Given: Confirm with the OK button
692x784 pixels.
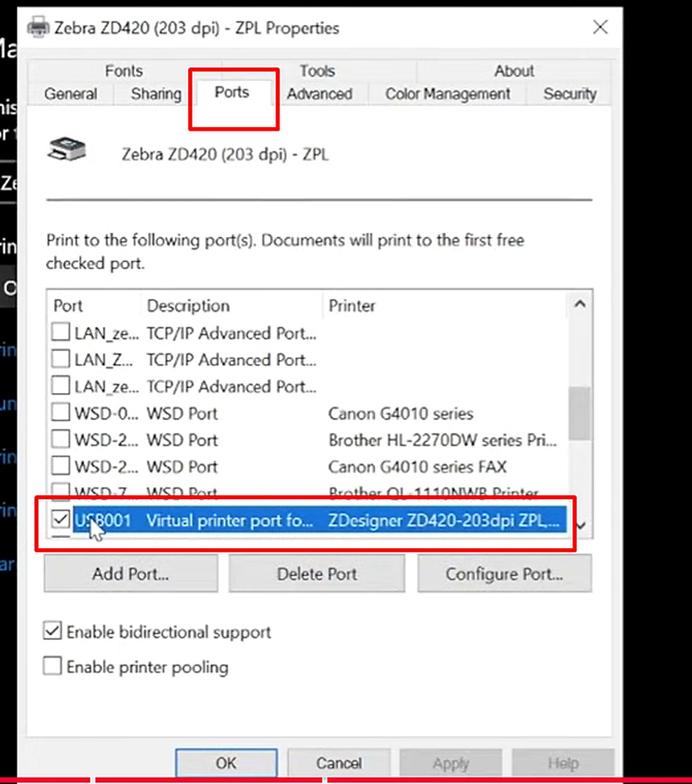Looking at the screenshot, I should [x=226, y=763].
